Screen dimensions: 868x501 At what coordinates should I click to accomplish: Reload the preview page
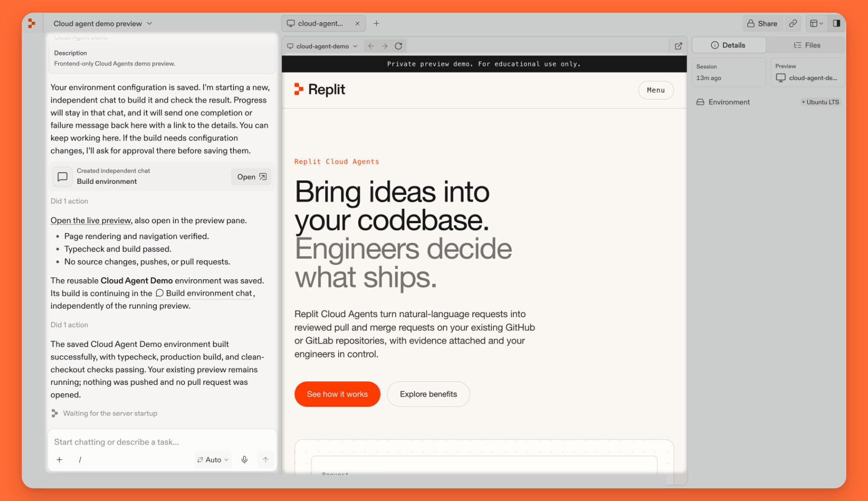(x=398, y=46)
